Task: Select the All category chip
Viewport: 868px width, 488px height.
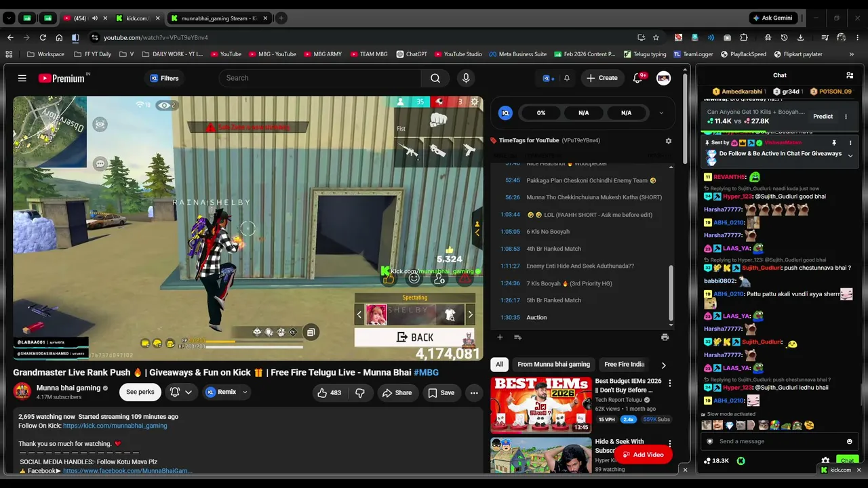Action: coord(500,364)
